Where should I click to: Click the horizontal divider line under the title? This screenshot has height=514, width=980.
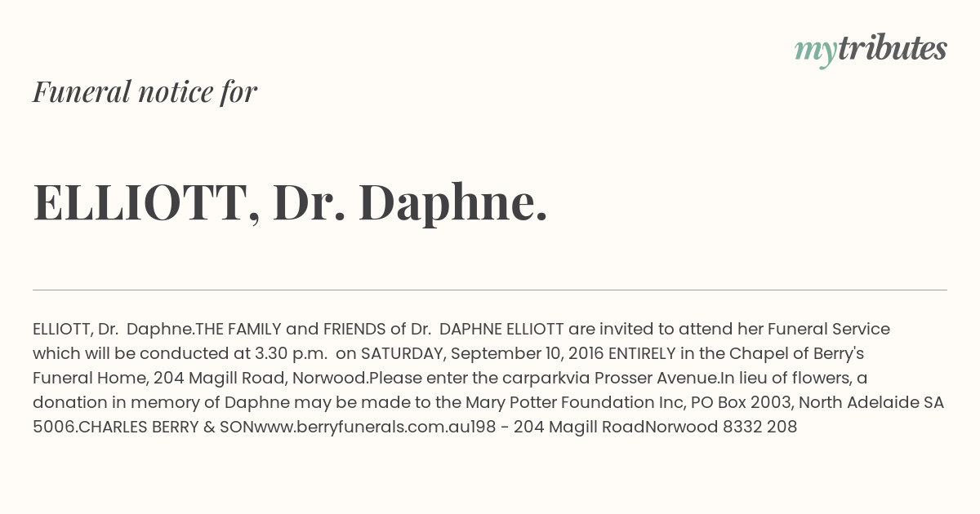tap(490, 290)
